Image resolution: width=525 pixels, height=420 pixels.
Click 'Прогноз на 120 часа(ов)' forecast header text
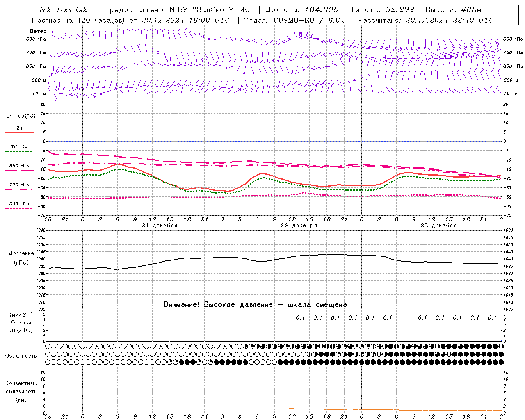coord(79,20)
